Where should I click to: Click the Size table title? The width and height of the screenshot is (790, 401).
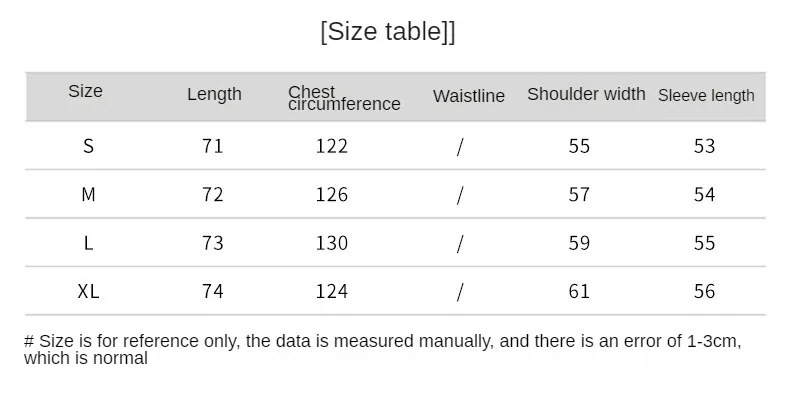(387, 31)
